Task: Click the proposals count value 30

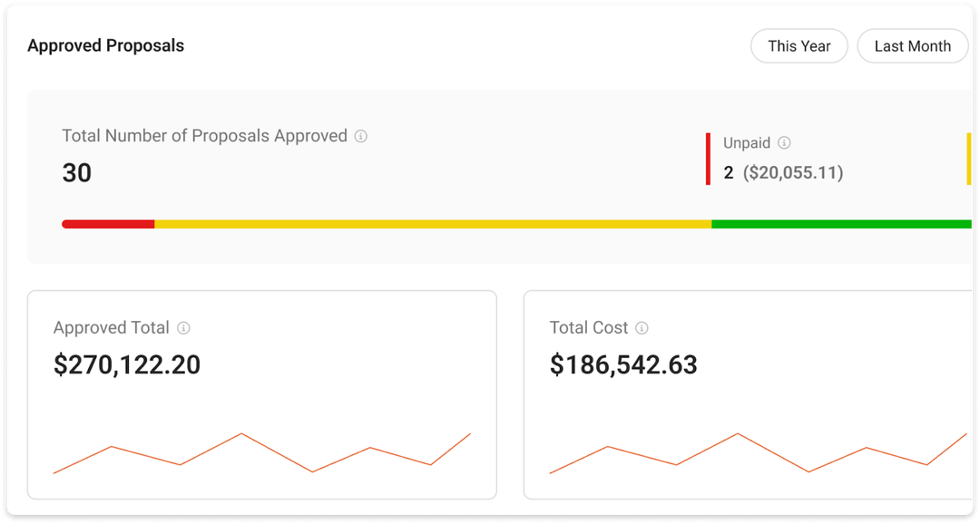Action: click(x=76, y=172)
